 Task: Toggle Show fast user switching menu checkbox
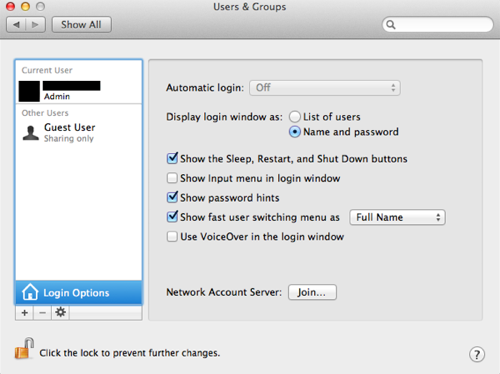tap(172, 217)
